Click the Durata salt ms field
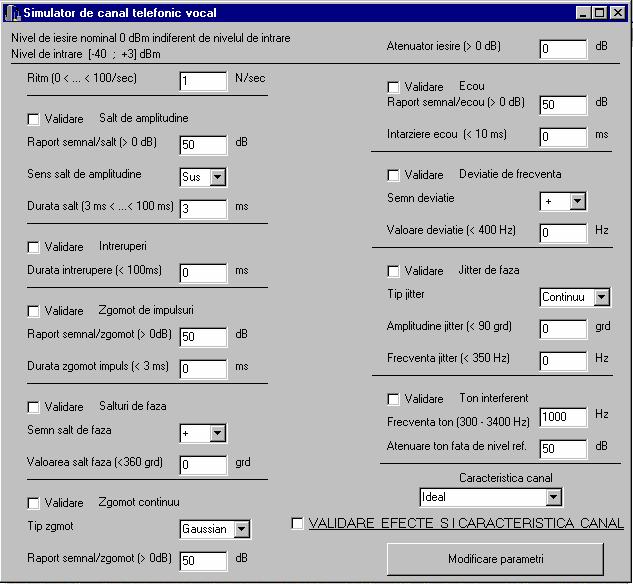633x584 pixels. (x=203, y=209)
